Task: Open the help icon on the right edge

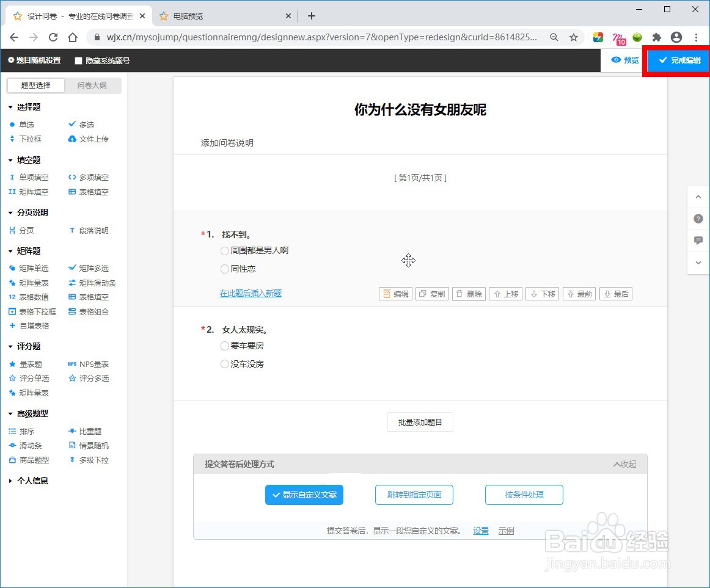Action: tap(698, 218)
